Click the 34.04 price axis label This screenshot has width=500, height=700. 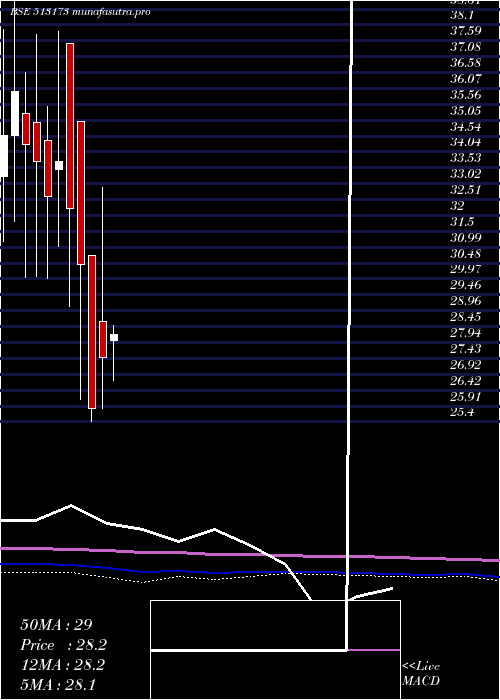pyautogui.click(x=466, y=142)
